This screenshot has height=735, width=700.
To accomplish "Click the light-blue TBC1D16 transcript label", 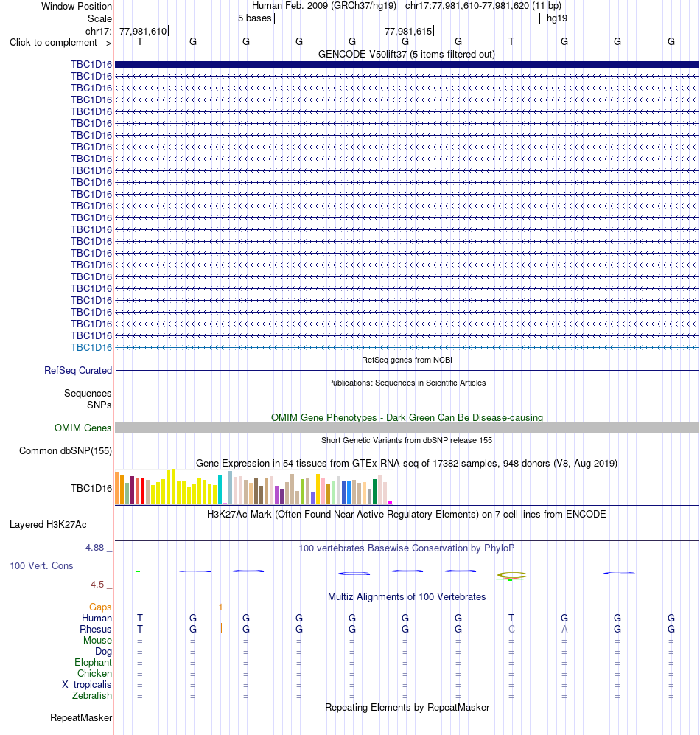I will 91,348.
